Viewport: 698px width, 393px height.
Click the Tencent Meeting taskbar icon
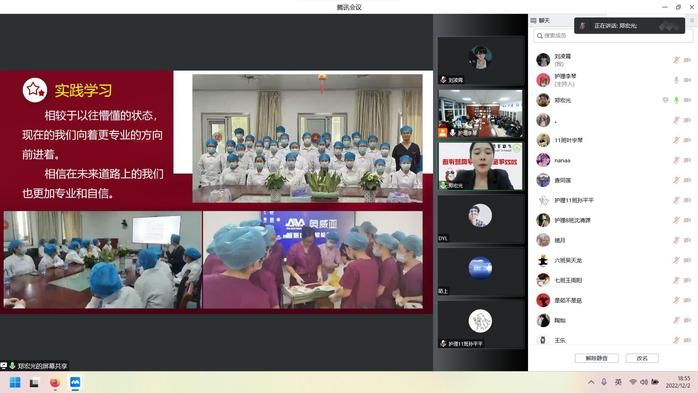(75, 382)
